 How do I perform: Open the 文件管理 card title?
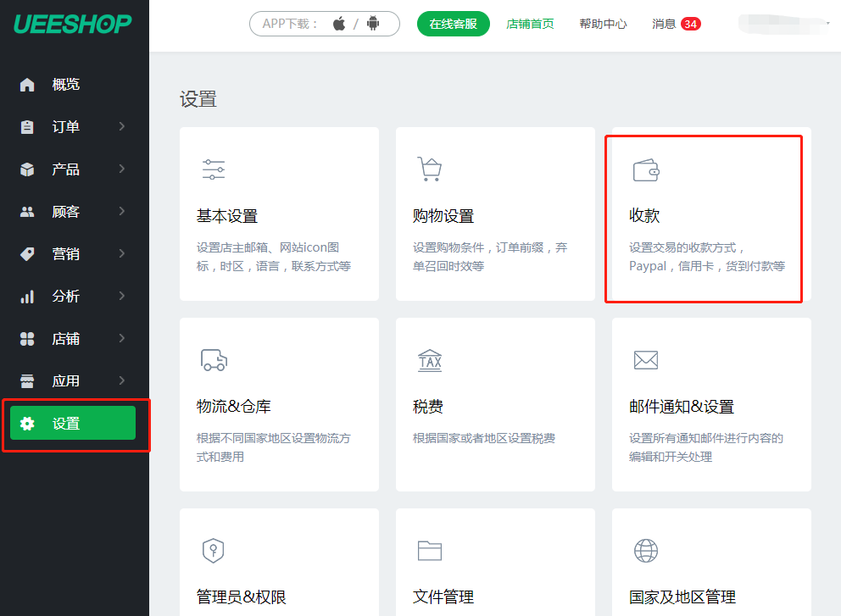(x=443, y=597)
